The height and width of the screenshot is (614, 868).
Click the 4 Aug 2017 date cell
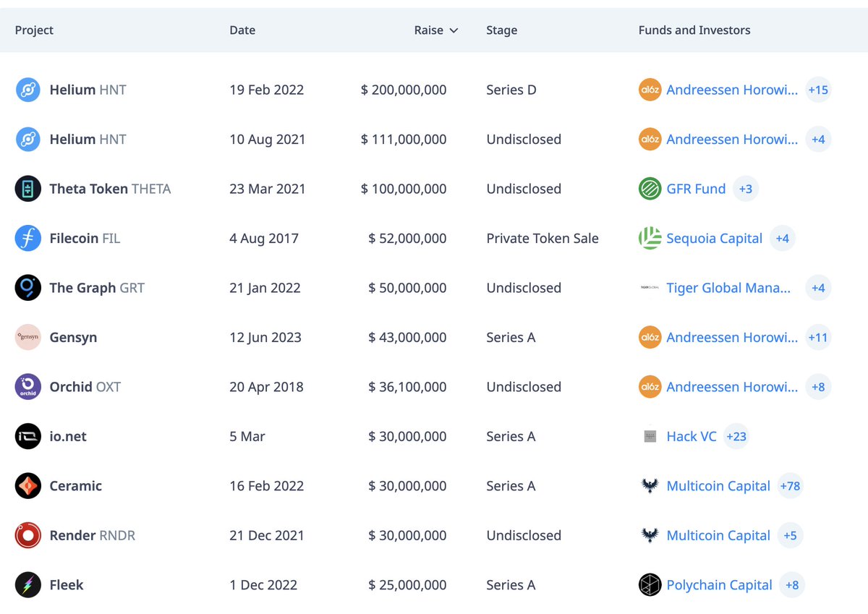[264, 239]
